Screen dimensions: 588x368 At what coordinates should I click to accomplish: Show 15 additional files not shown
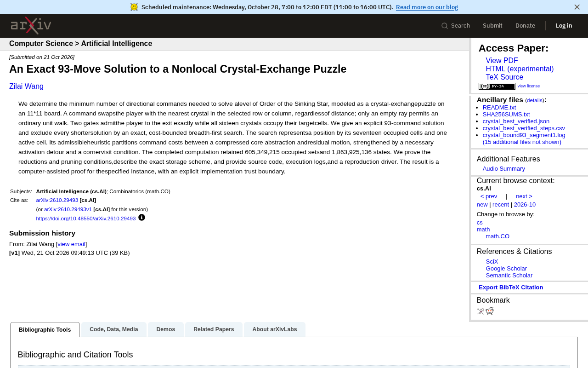pos(522,142)
